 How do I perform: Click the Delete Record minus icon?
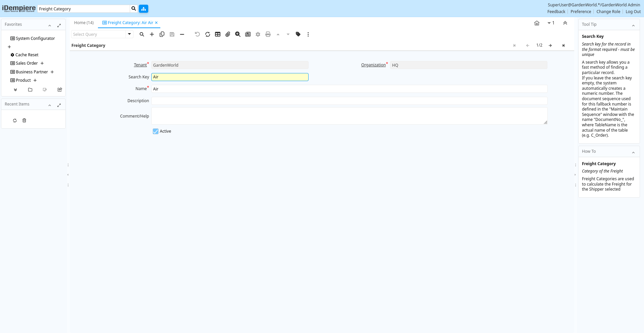pos(182,34)
